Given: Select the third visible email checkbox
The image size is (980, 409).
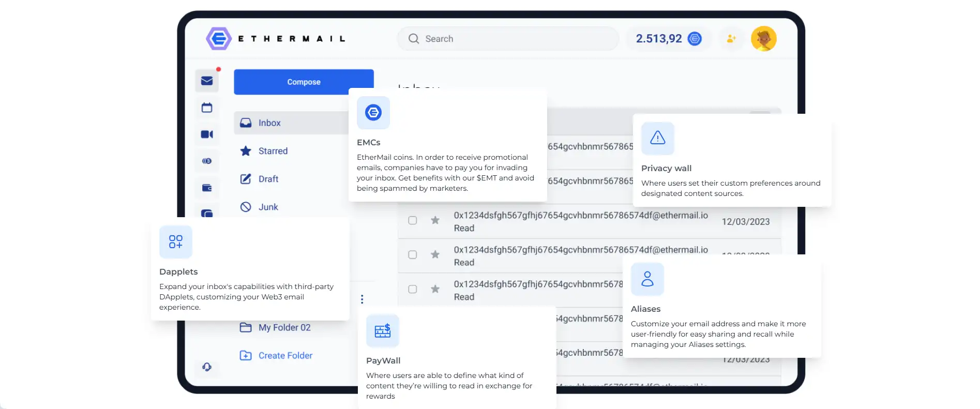Looking at the screenshot, I should (413, 289).
